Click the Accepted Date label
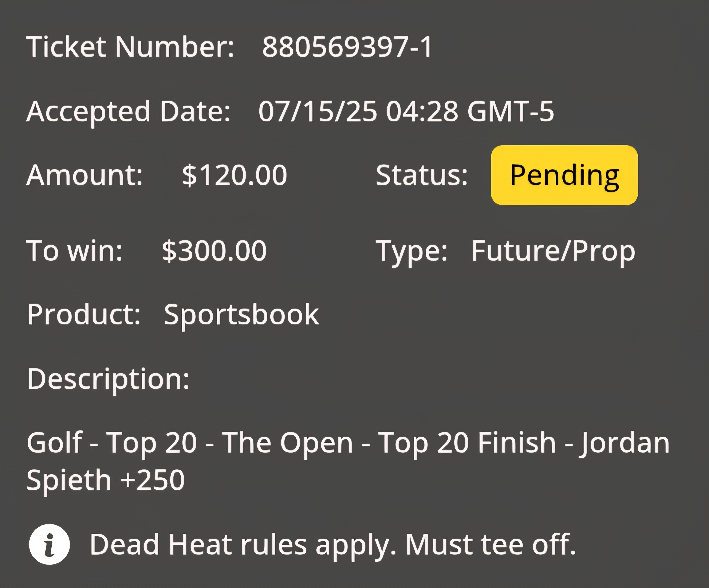The height and width of the screenshot is (588, 709). coord(129,112)
